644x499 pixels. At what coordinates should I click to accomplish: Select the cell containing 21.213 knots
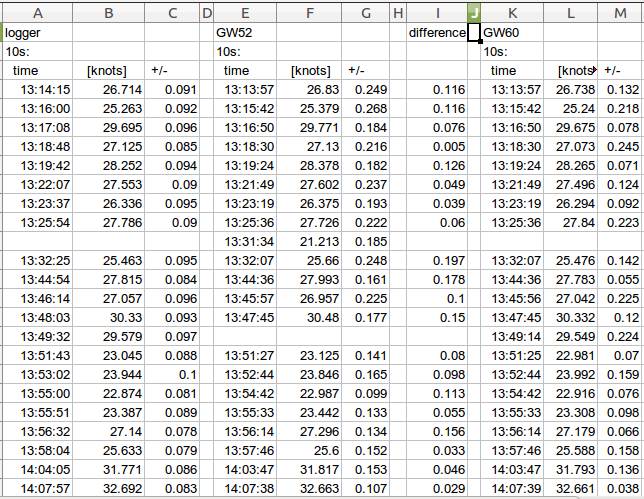pos(310,241)
